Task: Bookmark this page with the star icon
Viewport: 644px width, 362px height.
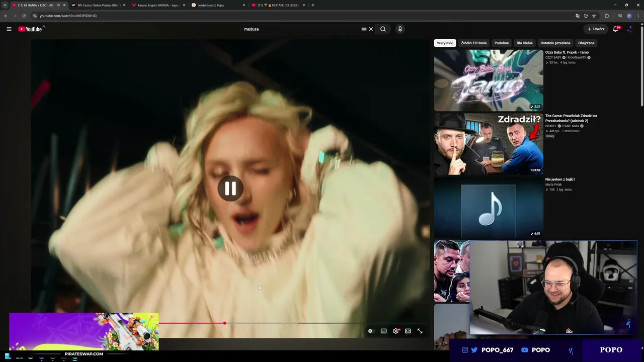Action: tap(594, 16)
